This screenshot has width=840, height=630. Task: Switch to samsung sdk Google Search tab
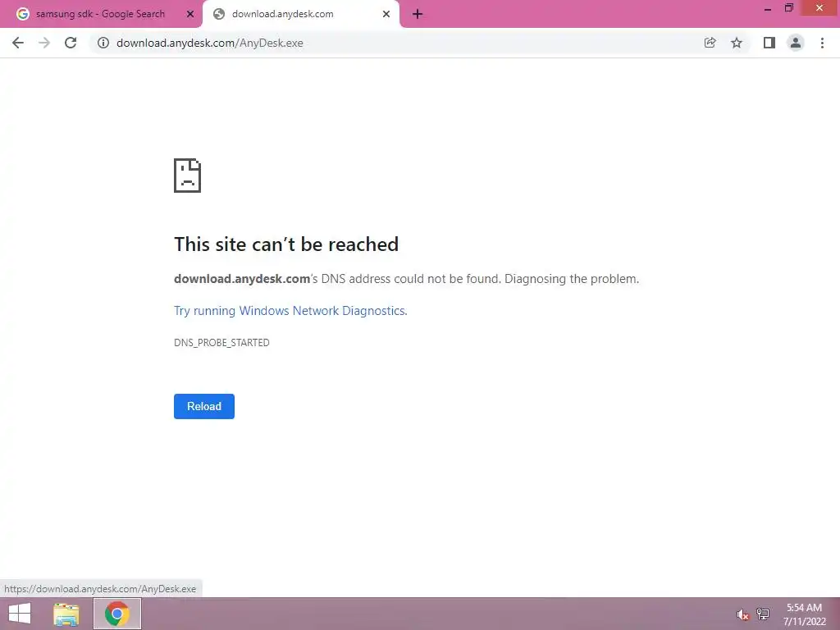click(101, 14)
